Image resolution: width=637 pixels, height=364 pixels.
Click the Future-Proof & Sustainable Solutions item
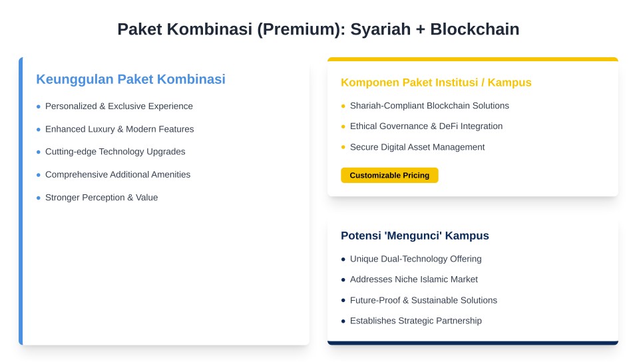click(423, 300)
